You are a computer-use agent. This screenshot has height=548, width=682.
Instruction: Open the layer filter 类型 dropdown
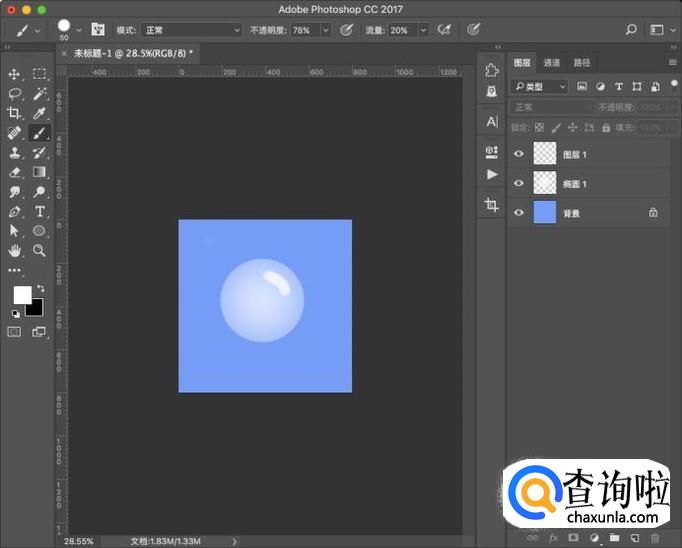pos(540,87)
